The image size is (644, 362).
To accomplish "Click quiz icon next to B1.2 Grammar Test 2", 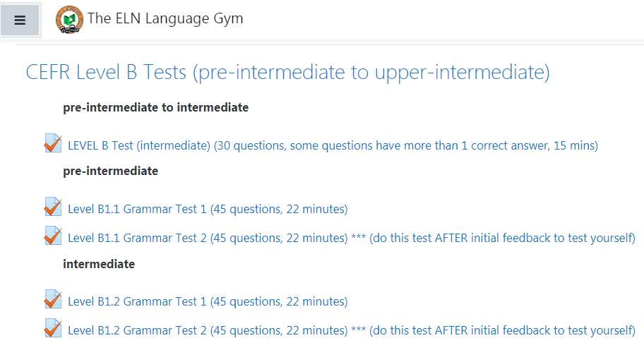I will click(52, 328).
